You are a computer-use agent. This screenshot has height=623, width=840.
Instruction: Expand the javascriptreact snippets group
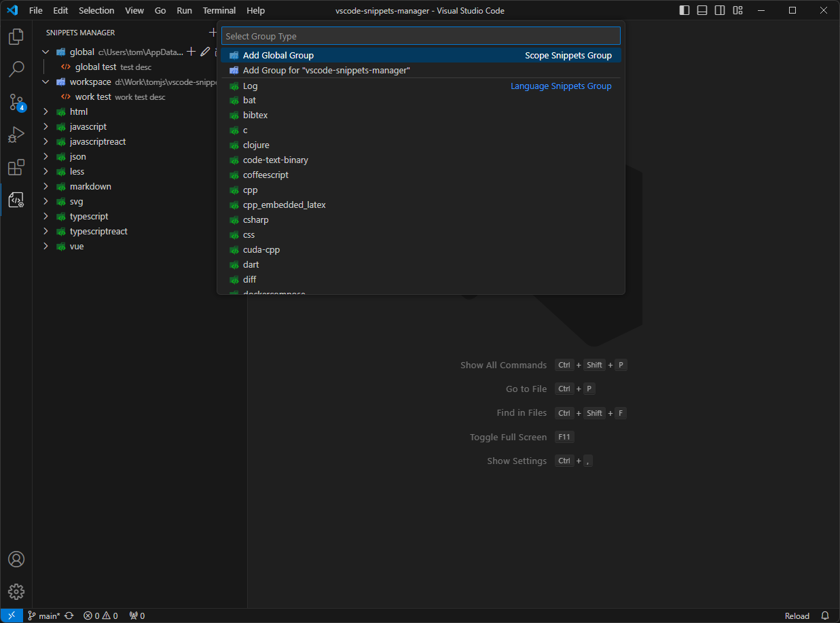click(x=46, y=141)
